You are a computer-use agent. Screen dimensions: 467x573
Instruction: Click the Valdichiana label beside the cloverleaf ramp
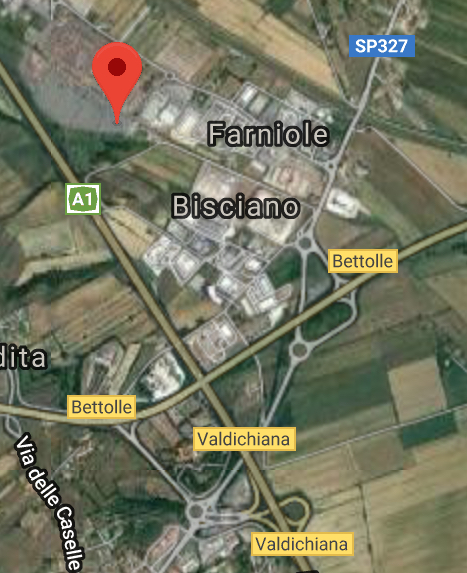(302, 544)
